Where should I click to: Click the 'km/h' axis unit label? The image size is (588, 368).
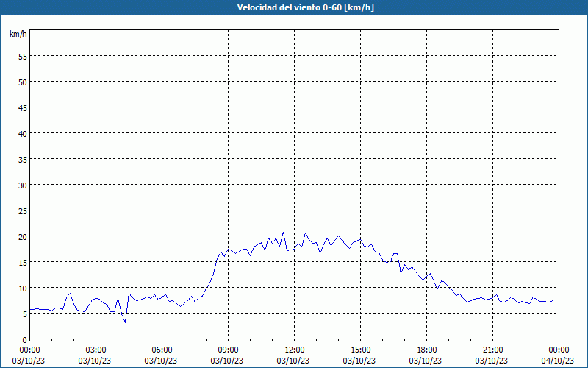pos(18,34)
